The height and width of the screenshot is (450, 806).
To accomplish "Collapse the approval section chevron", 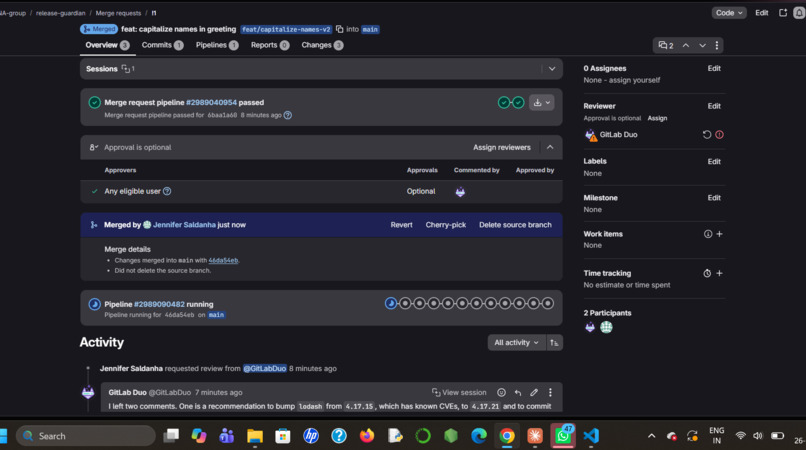I will pyautogui.click(x=550, y=148).
